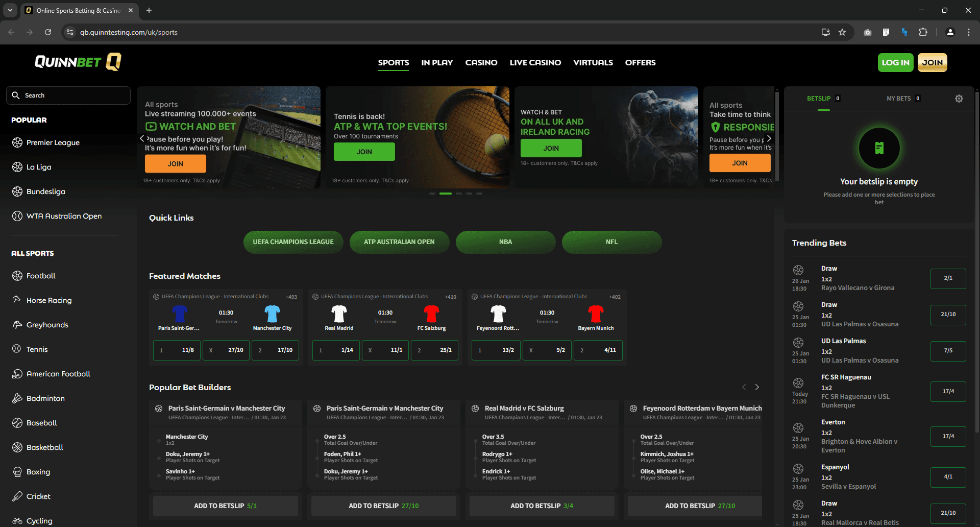This screenshot has height=527, width=980.
Task: Click the Search input field
Action: [68, 95]
